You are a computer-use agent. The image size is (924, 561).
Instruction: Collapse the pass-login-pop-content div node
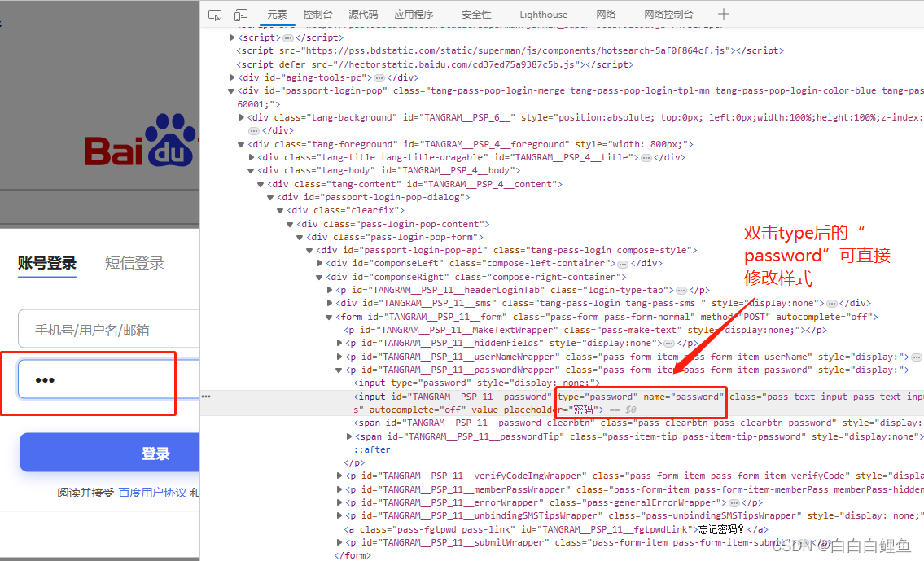point(290,225)
